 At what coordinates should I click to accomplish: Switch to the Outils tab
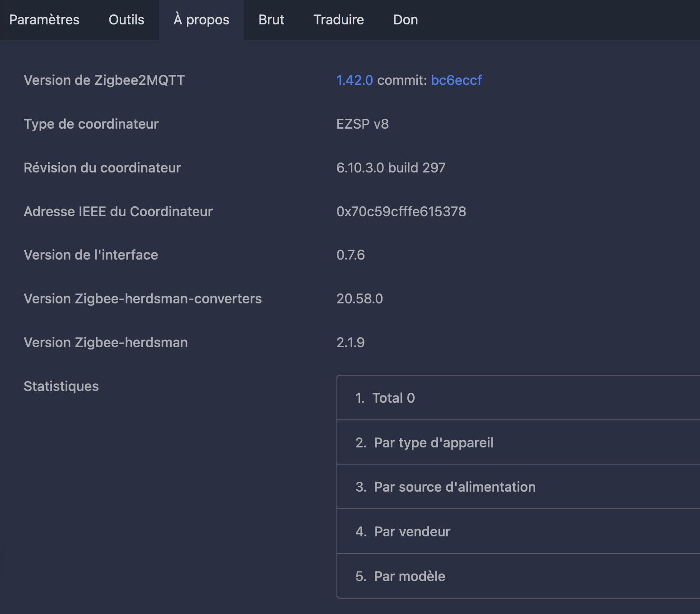pyautogui.click(x=126, y=20)
